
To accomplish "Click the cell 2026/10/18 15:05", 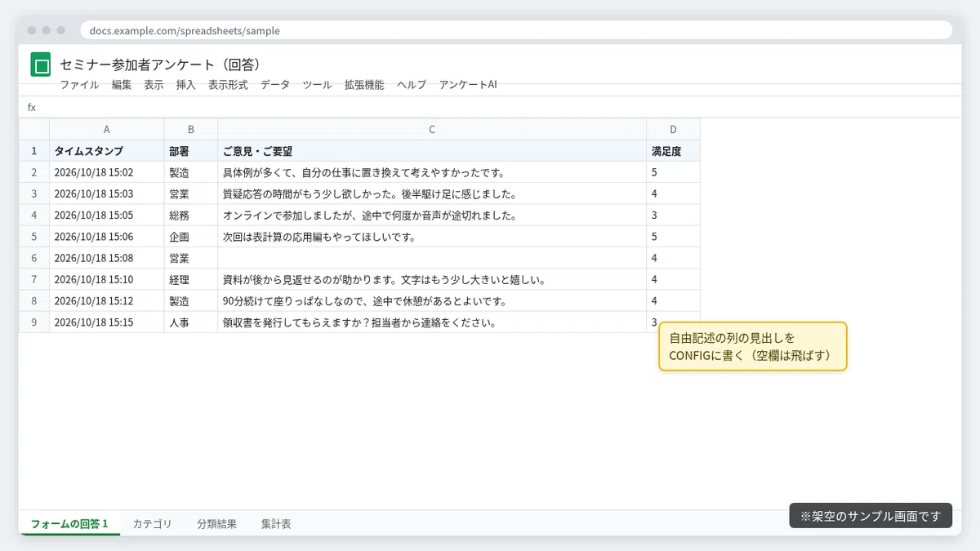I will (107, 216).
